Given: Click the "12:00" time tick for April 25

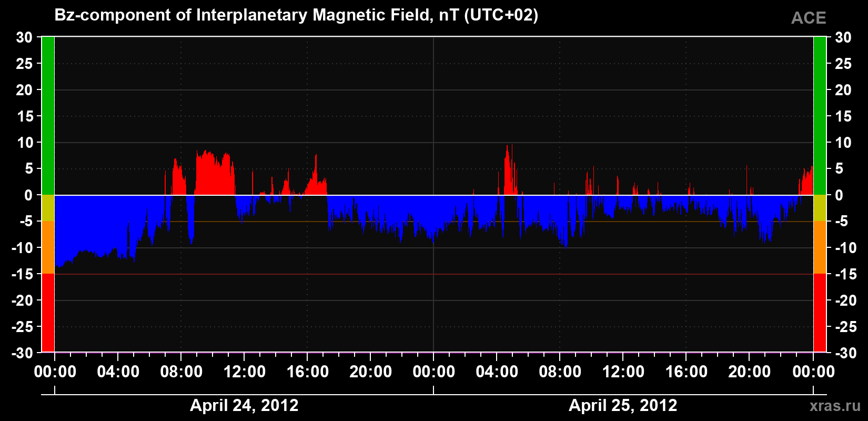Looking at the screenshot, I should 623,372.
